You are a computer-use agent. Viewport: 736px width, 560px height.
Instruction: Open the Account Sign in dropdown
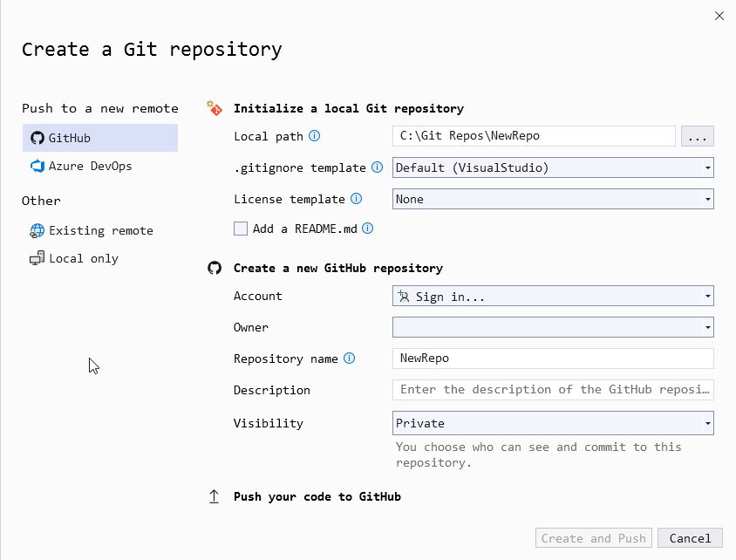[553, 297]
